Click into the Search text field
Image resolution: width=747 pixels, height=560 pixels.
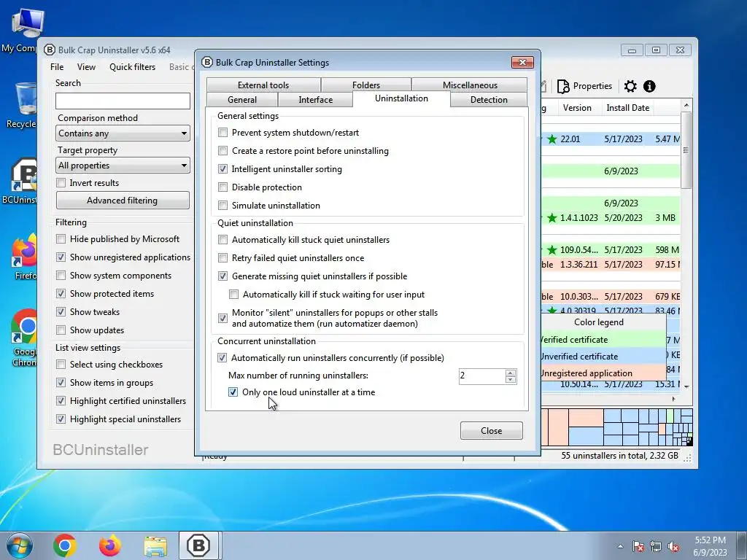123,101
